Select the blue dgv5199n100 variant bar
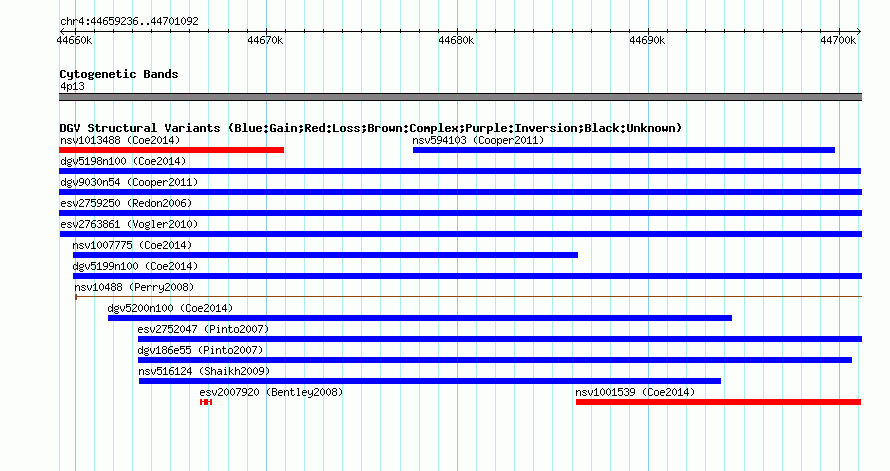Viewport: 890px width, 471px height. click(x=467, y=276)
